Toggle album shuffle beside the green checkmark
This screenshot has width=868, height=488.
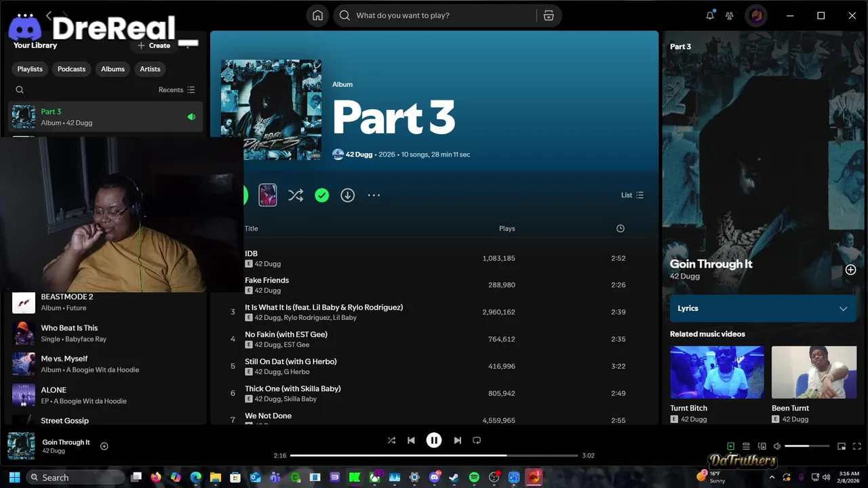click(x=296, y=195)
